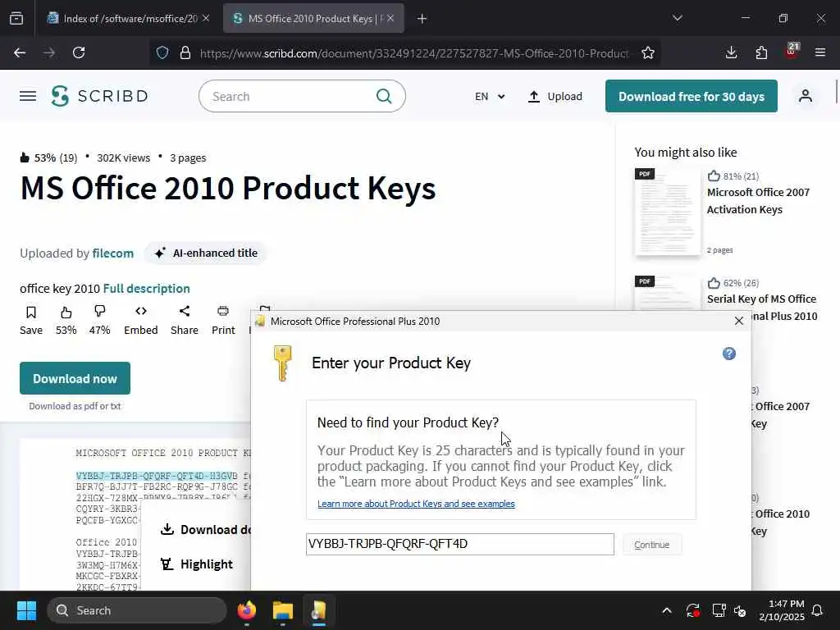Click the Download now button
Viewport: 840px width, 630px height.
click(x=75, y=378)
